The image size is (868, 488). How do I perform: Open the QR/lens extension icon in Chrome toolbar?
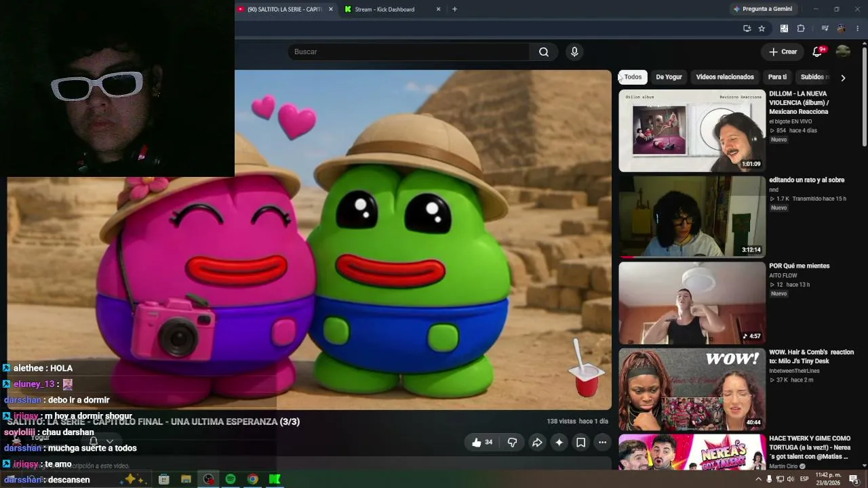coord(784,28)
